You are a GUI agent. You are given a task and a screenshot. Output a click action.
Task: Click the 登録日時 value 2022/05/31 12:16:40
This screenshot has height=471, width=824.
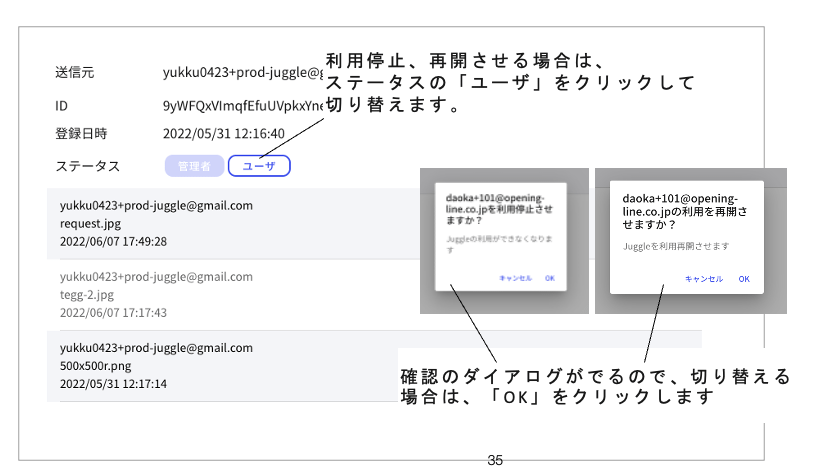click(224, 133)
